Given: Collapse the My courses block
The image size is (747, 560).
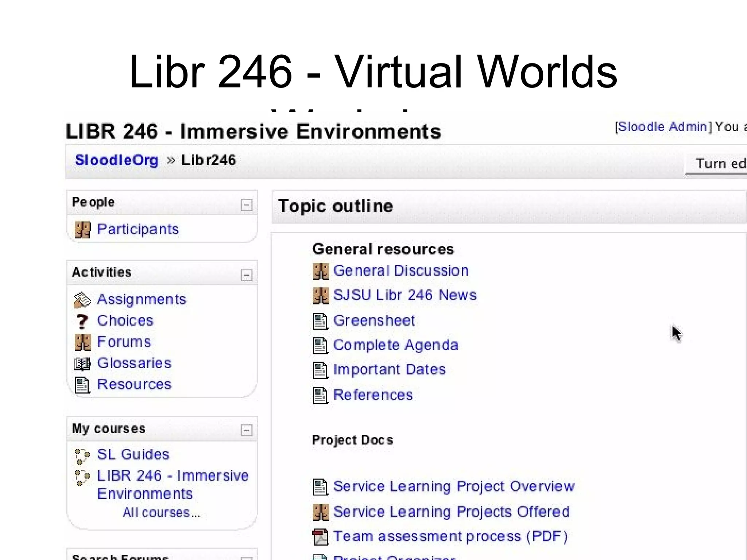Looking at the screenshot, I should [247, 430].
